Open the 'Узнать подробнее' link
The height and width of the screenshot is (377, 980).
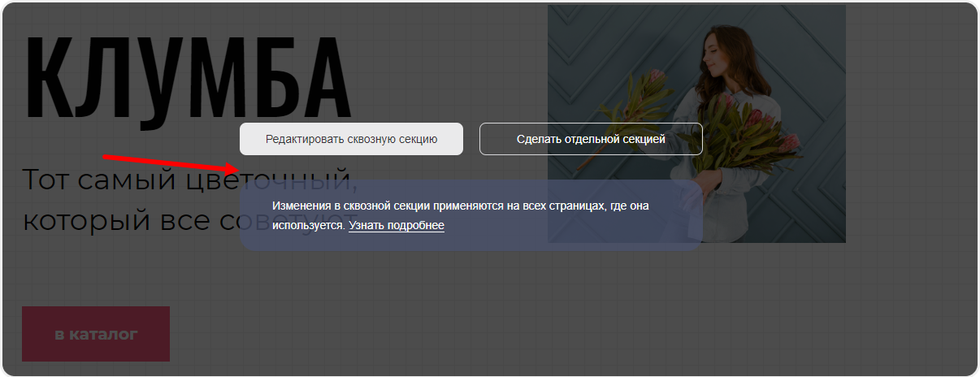click(x=397, y=225)
